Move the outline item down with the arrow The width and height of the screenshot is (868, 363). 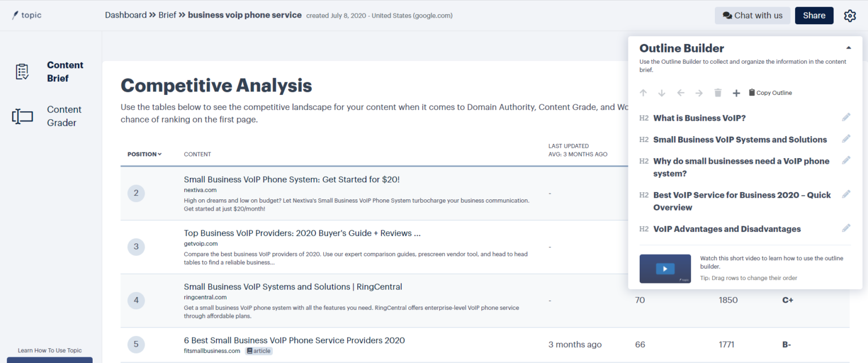[662, 93]
